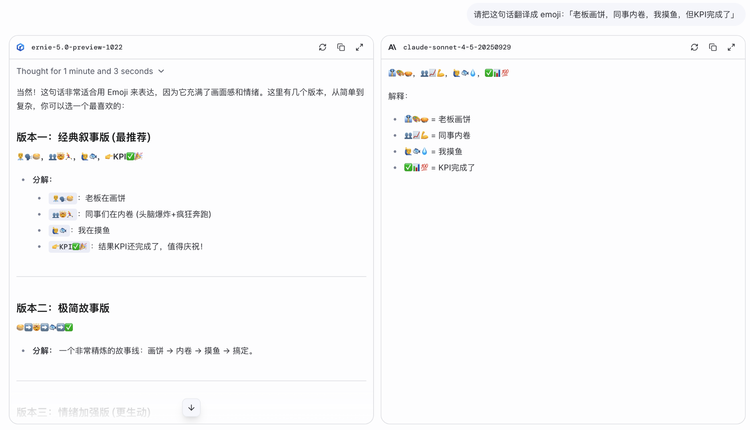Screen dimensions: 750x430
Task: Regenerate the claude-sonnet-4-5 response
Action: (x=694, y=47)
